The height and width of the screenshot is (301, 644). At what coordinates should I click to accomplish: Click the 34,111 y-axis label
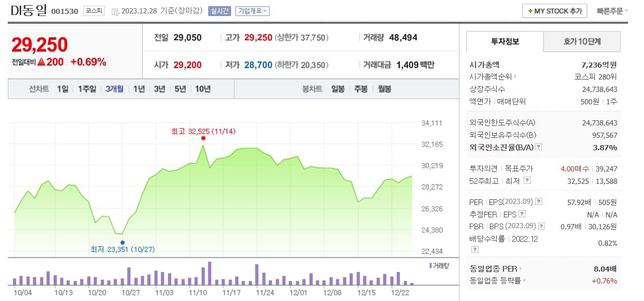click(432, 123)
